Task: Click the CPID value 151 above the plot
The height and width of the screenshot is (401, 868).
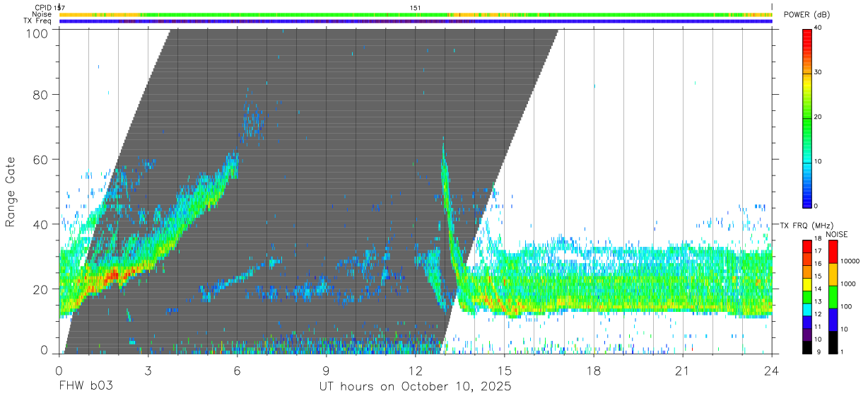Action: 416,8
